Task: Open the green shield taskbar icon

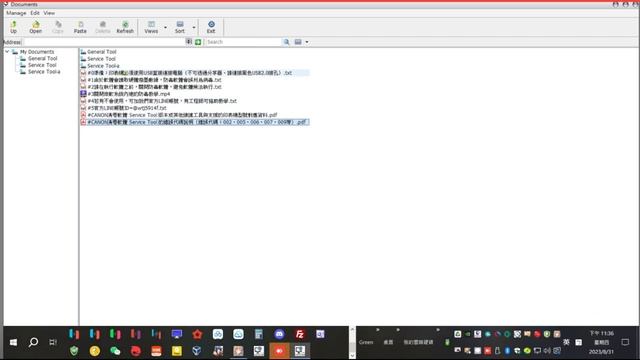Action: pyautogui.click(x=74, y=351)
